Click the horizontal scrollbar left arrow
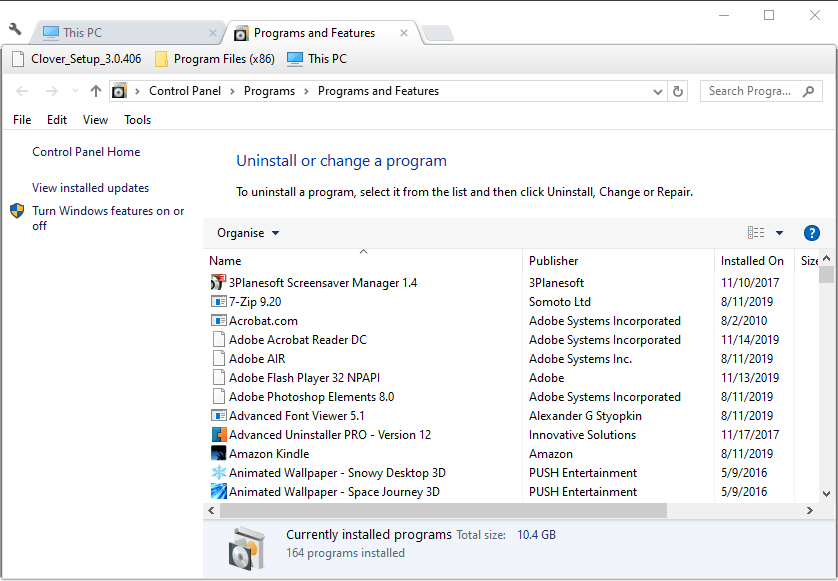The height and width of the screenshot is (581, 838). click(x=211, y=510)
